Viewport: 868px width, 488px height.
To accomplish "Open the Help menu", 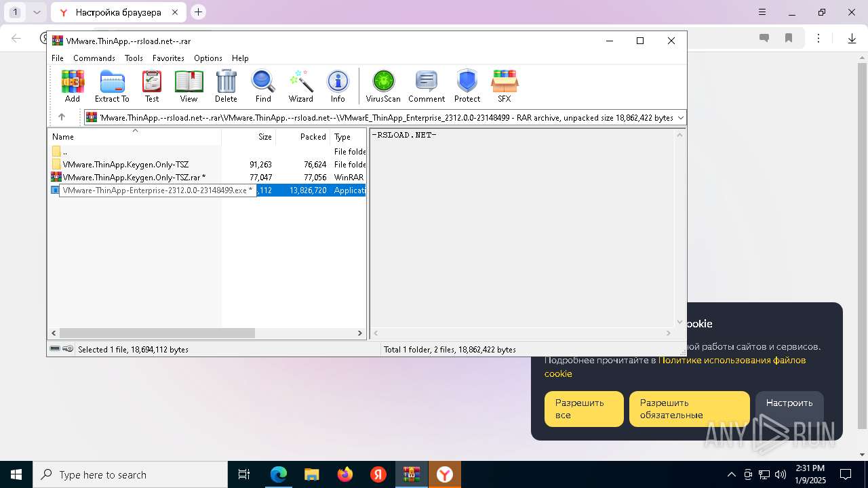I will pos(240,58).
